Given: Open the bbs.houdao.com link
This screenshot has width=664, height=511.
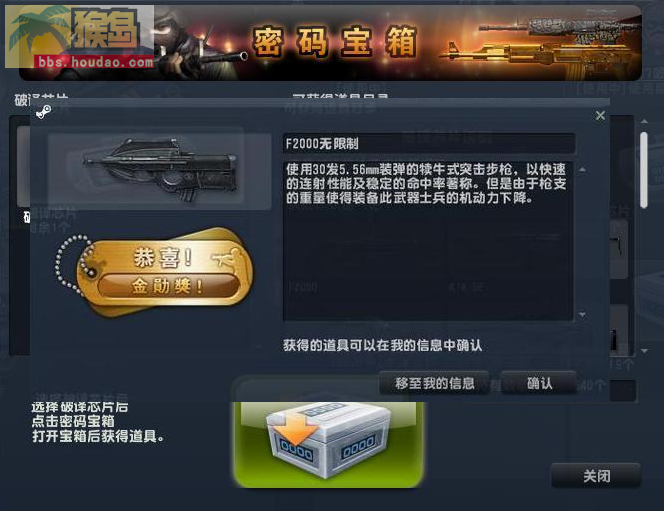Looking at the screenshot, I should [96, 62].
